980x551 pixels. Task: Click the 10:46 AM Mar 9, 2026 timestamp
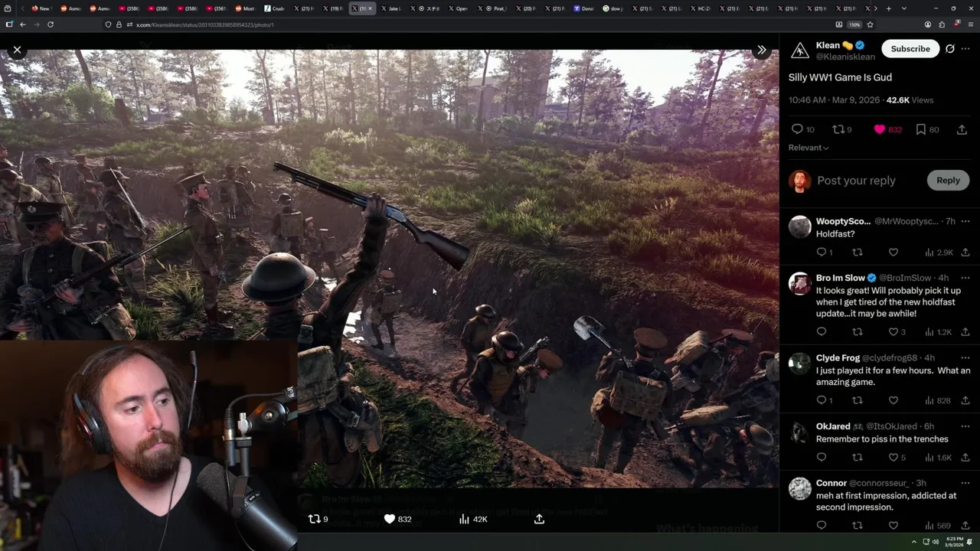[835, 100]
